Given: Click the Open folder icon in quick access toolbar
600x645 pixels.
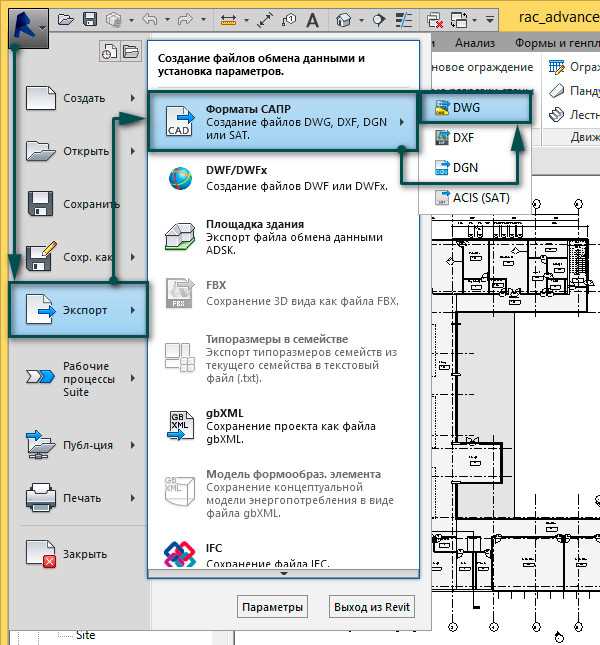Looking at the screenshot, I should pyautogui.click(x=65, y=19).
